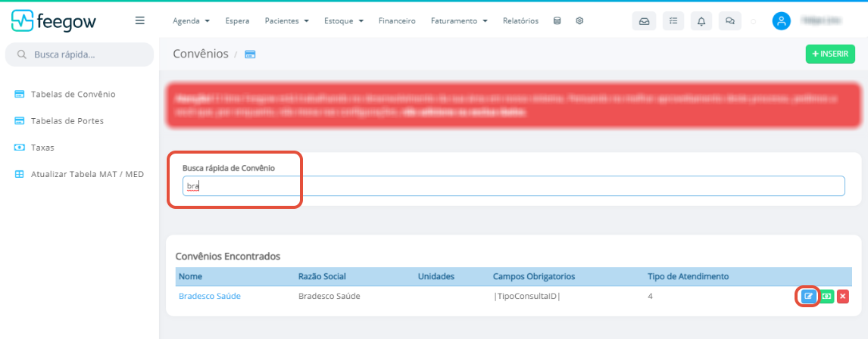Open the database icon in top menu

coord(557,21)
